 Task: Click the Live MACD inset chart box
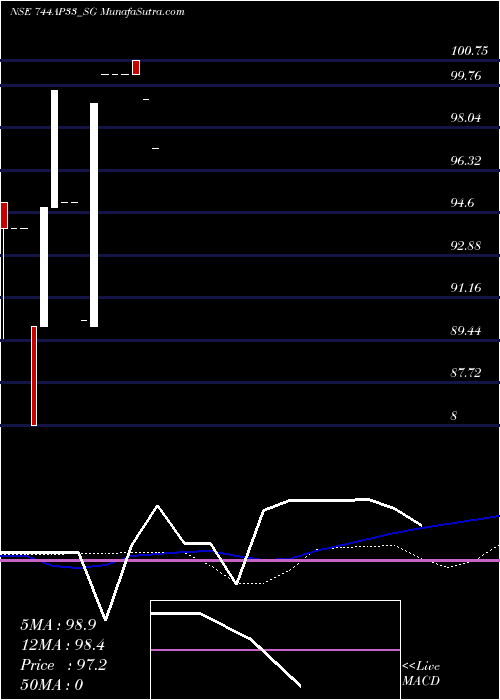[x=275, y=650]
